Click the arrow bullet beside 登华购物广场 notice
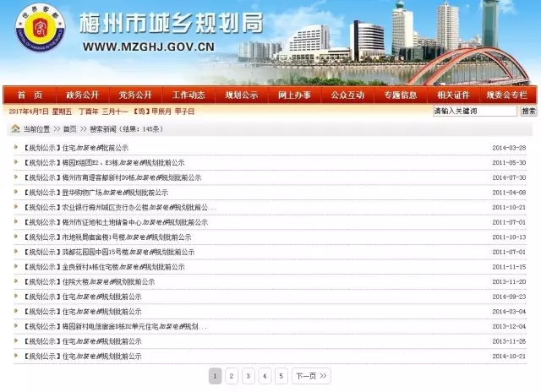The image size is (541, 392). click(17, 193)
